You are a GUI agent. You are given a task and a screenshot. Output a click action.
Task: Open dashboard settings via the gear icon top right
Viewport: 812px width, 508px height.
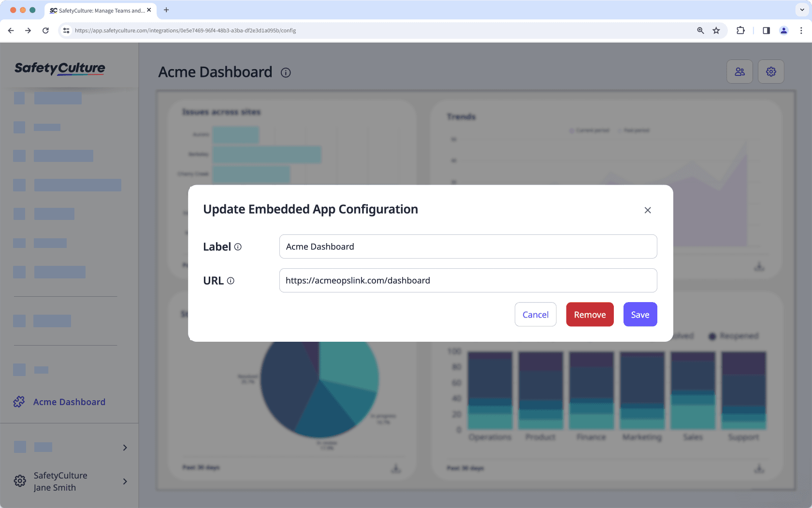pos(771,71)
